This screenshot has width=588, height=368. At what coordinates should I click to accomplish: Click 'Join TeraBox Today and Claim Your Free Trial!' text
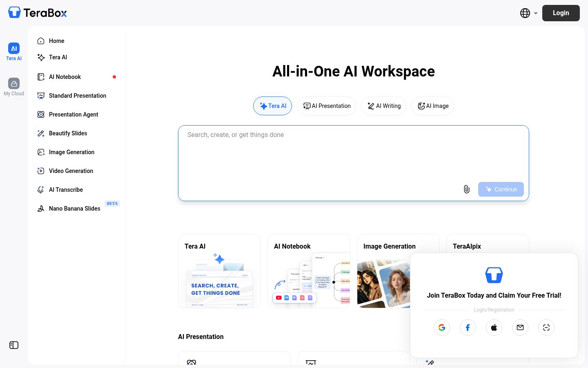tap(494, 295)
